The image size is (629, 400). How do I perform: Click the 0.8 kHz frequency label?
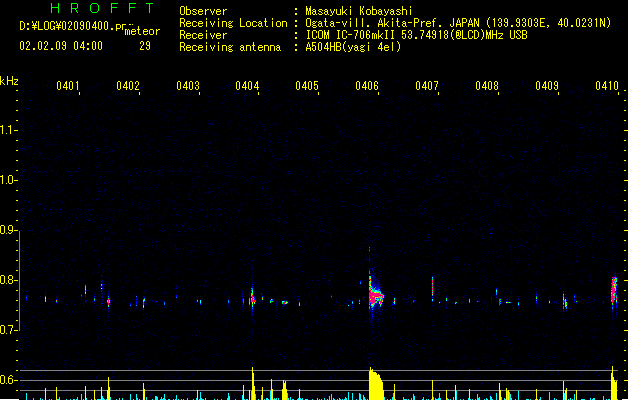point(8,280)
